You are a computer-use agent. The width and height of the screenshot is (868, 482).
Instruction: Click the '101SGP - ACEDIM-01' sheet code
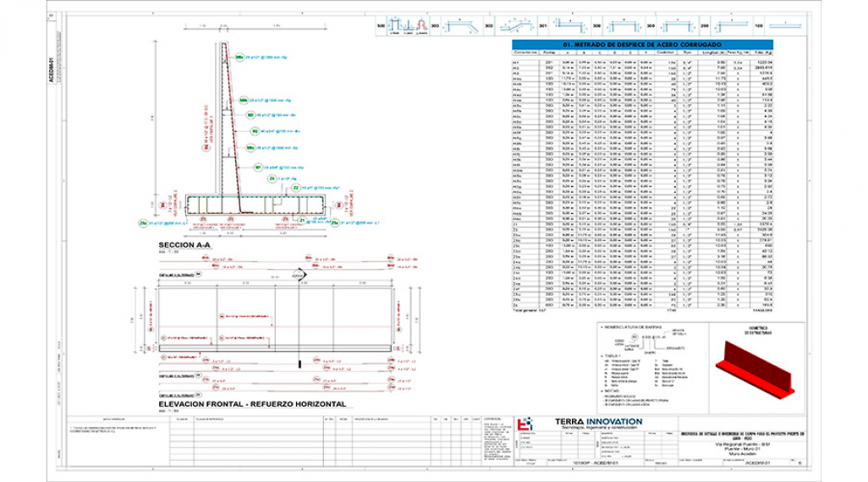[595, 463]
